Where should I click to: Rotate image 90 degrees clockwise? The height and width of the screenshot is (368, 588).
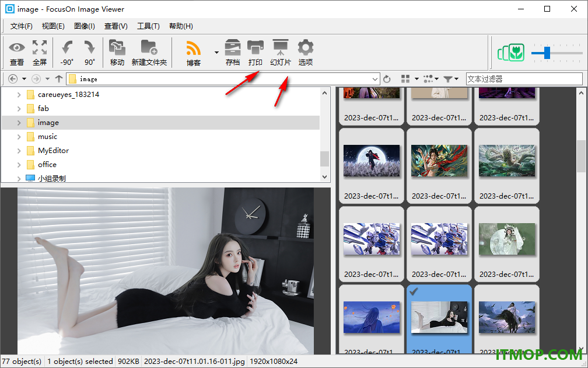(x=90, y=53)
